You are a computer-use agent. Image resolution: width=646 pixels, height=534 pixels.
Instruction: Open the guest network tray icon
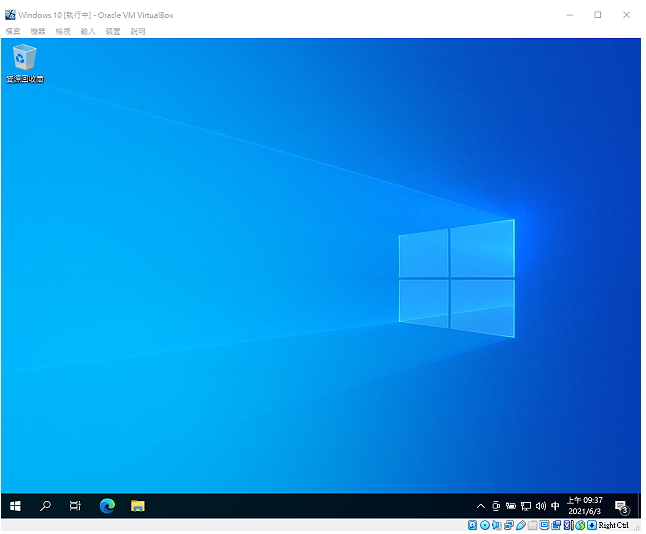526,506
